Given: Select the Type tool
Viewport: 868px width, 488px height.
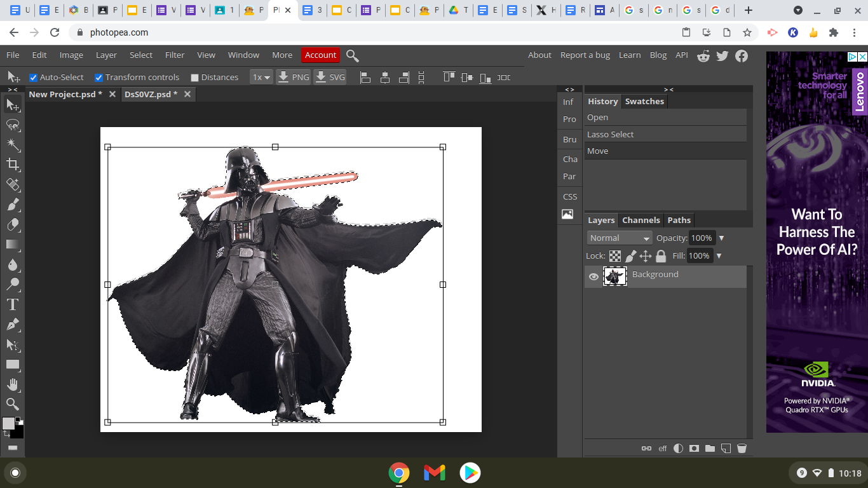Looking at the screenshot, I should (13, 304).
